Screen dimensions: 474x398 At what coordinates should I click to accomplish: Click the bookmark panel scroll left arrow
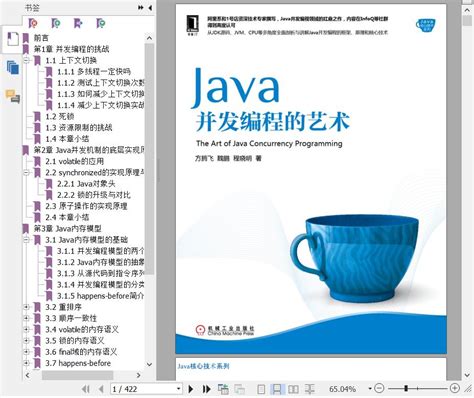tap(27, 375)
